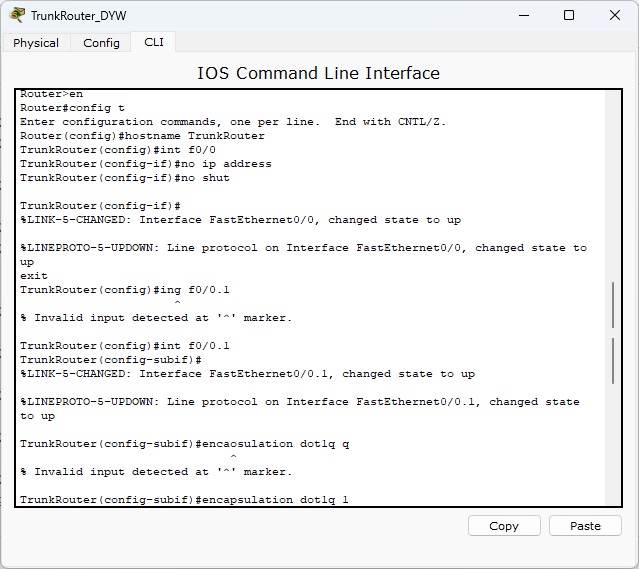Click the TrunkRouter(config)#int f0/0.1 line
Screen dimensions: 639x569
pyautogui.click(x=125, y=346)
